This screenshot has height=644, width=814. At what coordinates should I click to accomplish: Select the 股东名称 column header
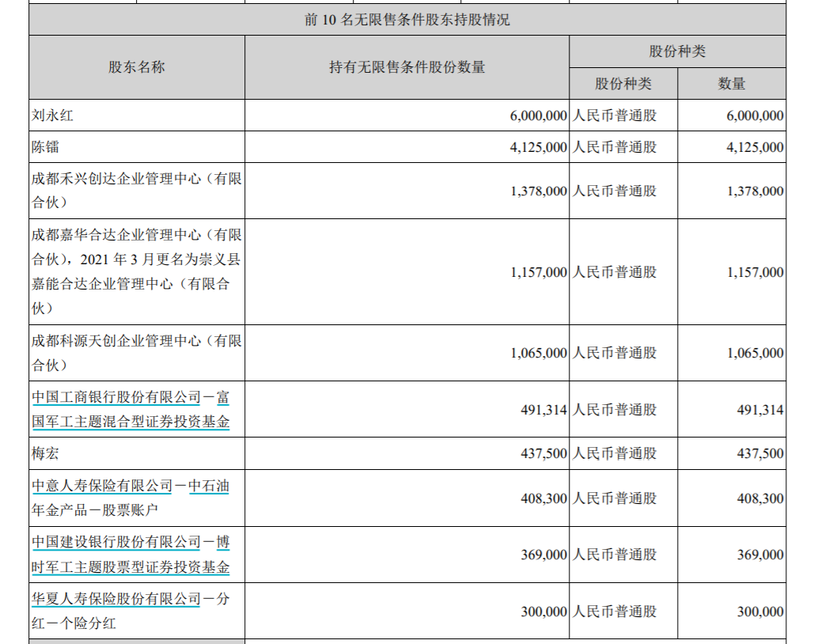[137, 67]
